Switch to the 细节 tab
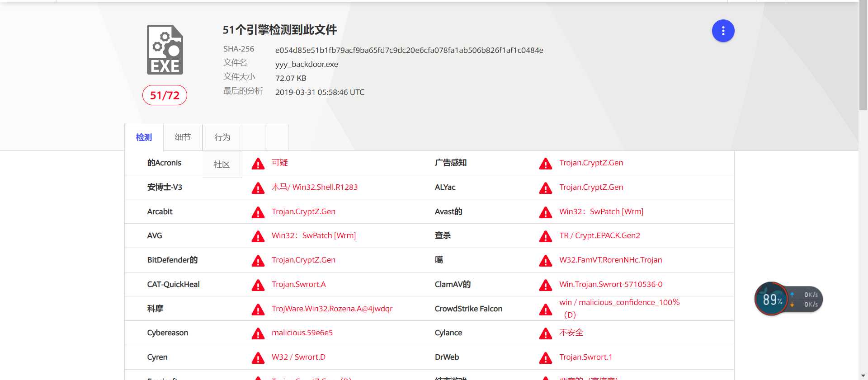Image resolution: width=868 pixels, height=380 pixels. (x=183, y=137)
